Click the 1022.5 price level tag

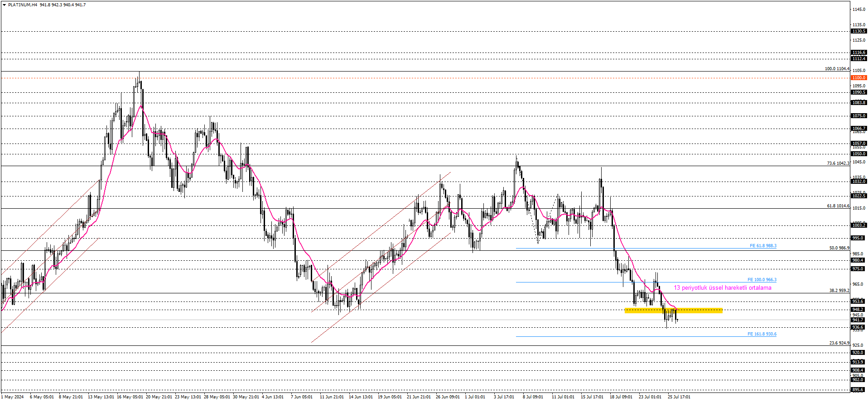click(859, 196)
